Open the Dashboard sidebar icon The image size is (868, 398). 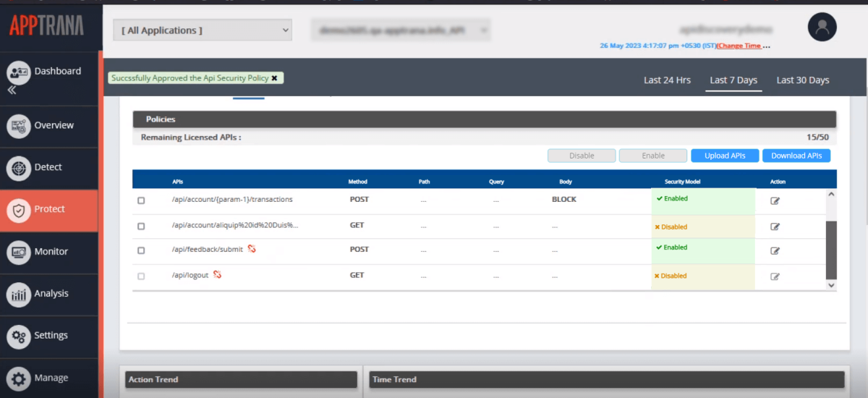pos(18,72)
